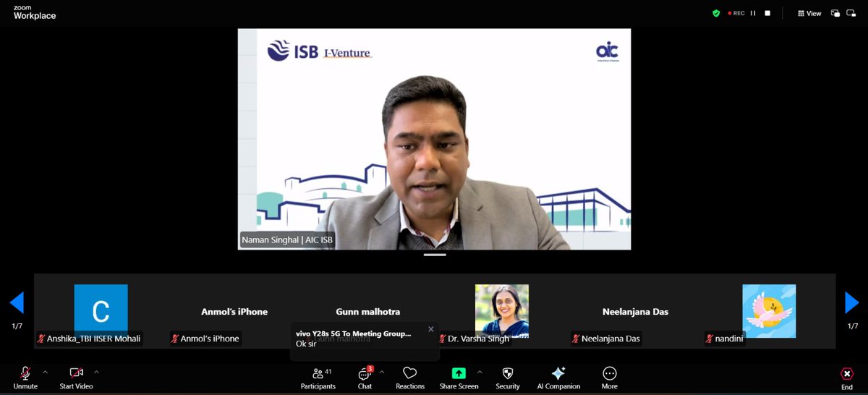Launch the AI Companion
Viewport: 868px width, 395px height.
558,377
